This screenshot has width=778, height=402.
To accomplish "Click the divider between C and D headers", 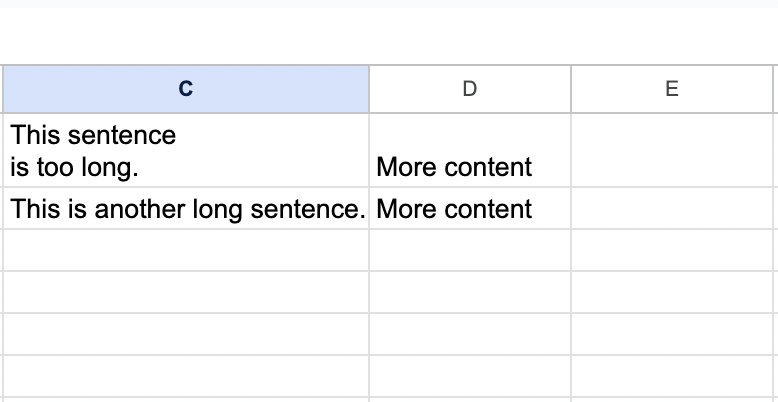I will (369, 89).
